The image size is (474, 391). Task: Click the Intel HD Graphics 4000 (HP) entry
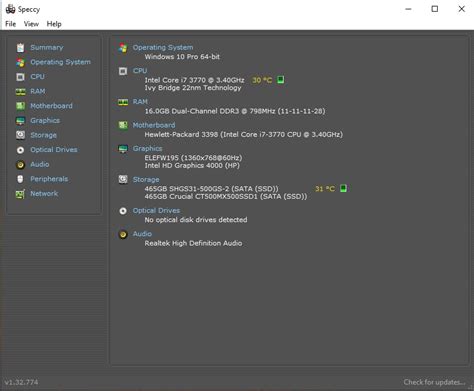192,165
